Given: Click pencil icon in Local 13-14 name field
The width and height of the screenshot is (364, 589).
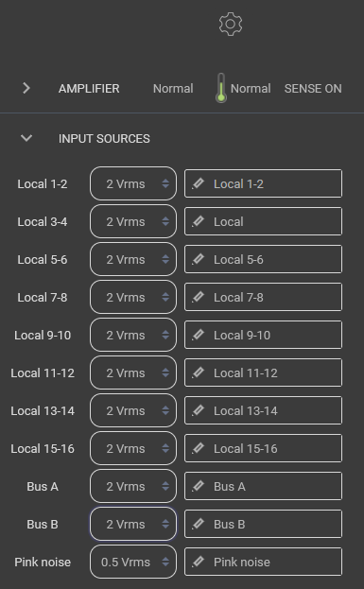Looking at the screenshot, I should [198, 410].
